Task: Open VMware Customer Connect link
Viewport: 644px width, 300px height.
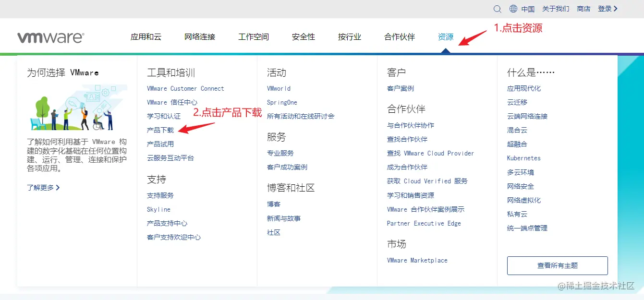Action: (x=185, y=88)
